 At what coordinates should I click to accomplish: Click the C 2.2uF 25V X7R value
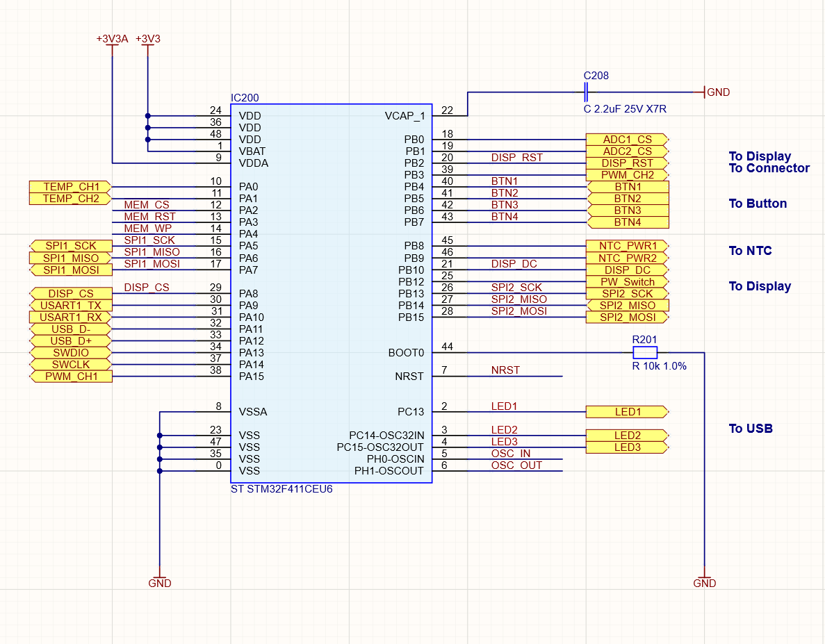[x=625, y=109]
